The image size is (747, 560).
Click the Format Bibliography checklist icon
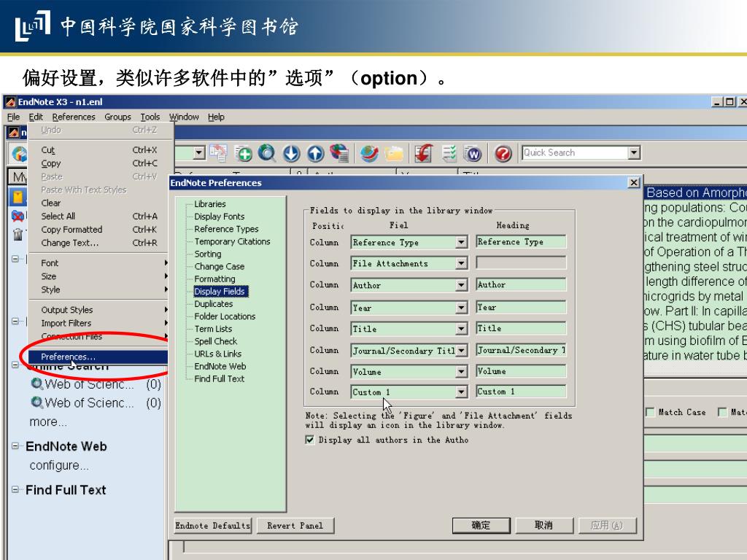[449, 153]
